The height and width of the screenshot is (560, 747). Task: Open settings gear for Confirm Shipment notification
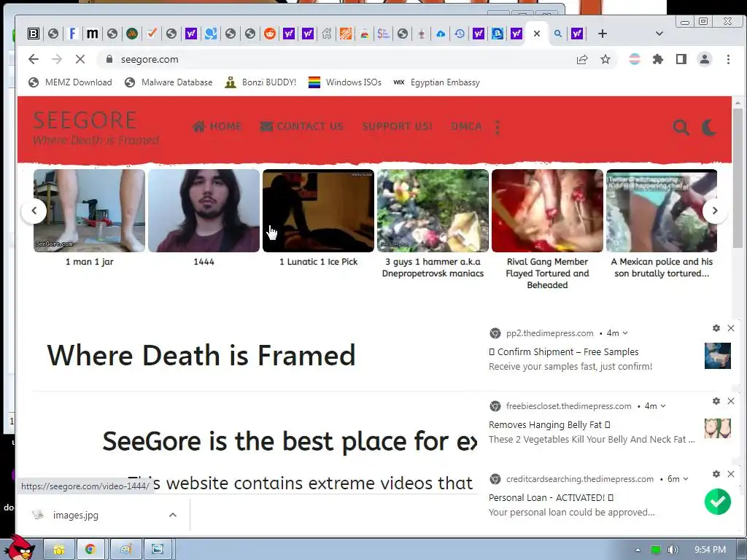pos(716,328)
